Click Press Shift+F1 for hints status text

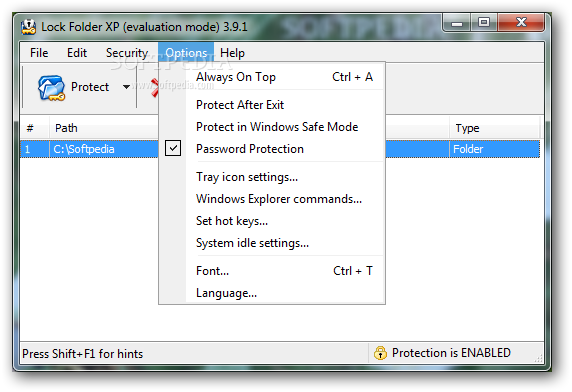[83, 354]
